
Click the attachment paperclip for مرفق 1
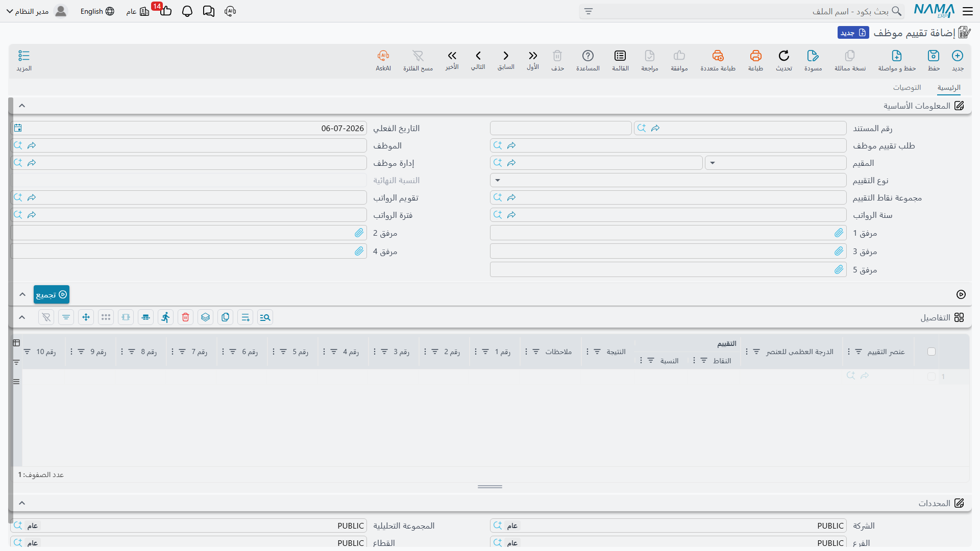pos(839,233)
